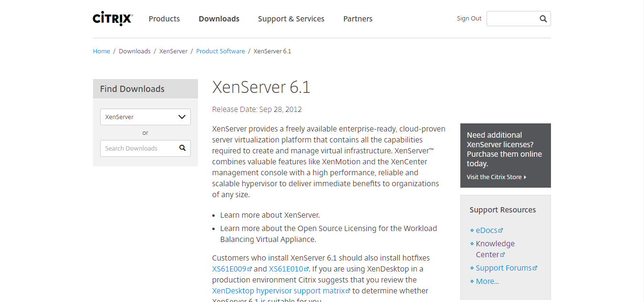The height and width of the screenshot is (302, 644).
Task: Open the Support & Services menu
Action: pyautogui.click(x=291, y=19)
